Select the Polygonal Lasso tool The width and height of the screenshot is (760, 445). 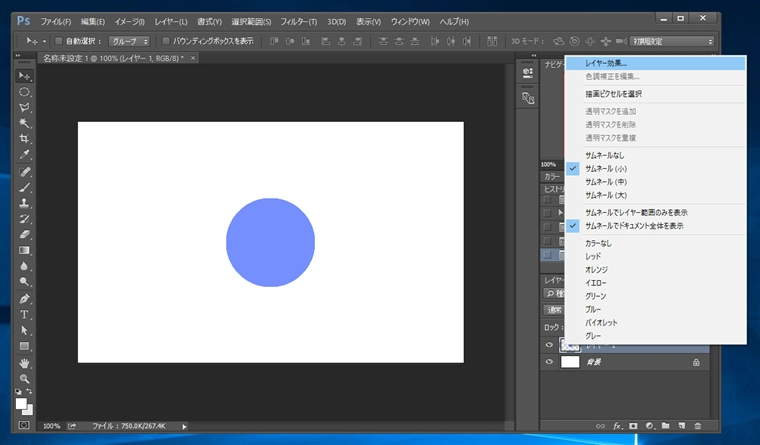pos(24,108)
